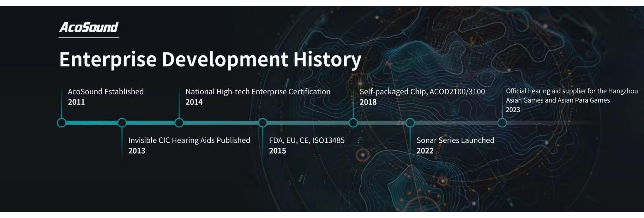This screenshot has width=644, height=218.
Task: Click the '2015' year label
Action: point(277,151)
